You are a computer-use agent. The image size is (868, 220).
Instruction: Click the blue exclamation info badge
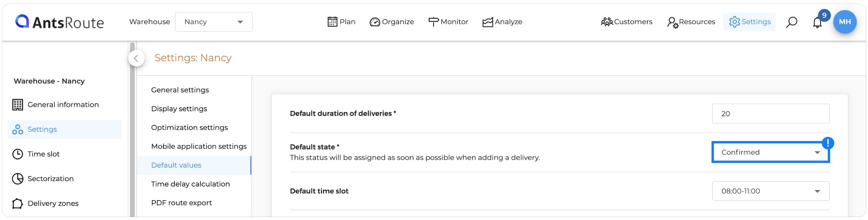(828, 143)
